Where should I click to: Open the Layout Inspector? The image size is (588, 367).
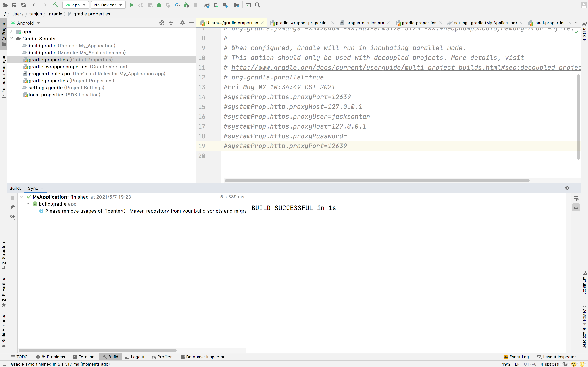[x=556, y=357]
